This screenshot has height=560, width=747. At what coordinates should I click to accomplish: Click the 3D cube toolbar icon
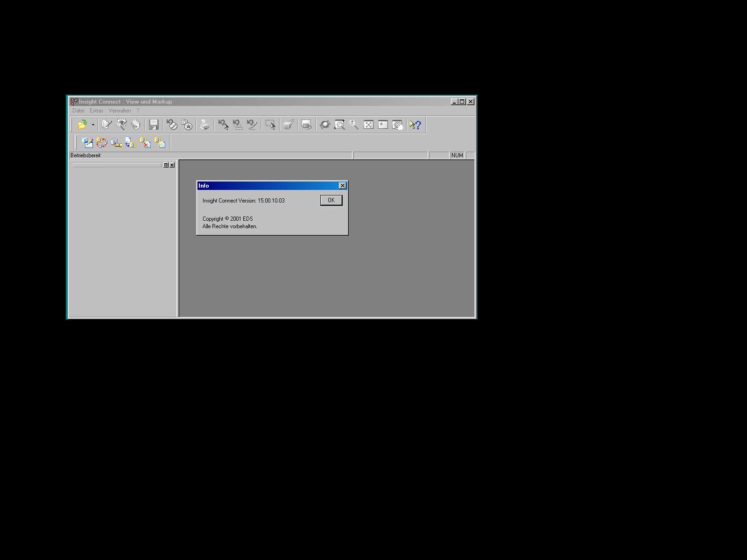coord(289,125)
